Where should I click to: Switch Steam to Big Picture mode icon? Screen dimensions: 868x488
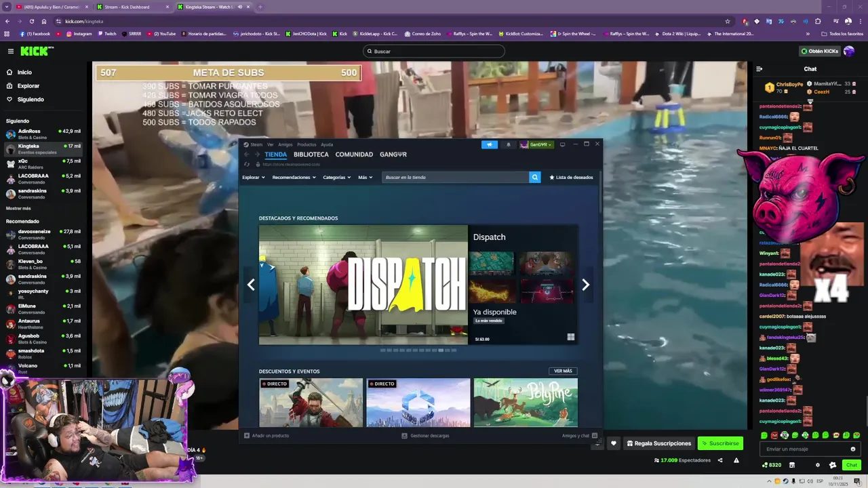click(x=562, y=144)
